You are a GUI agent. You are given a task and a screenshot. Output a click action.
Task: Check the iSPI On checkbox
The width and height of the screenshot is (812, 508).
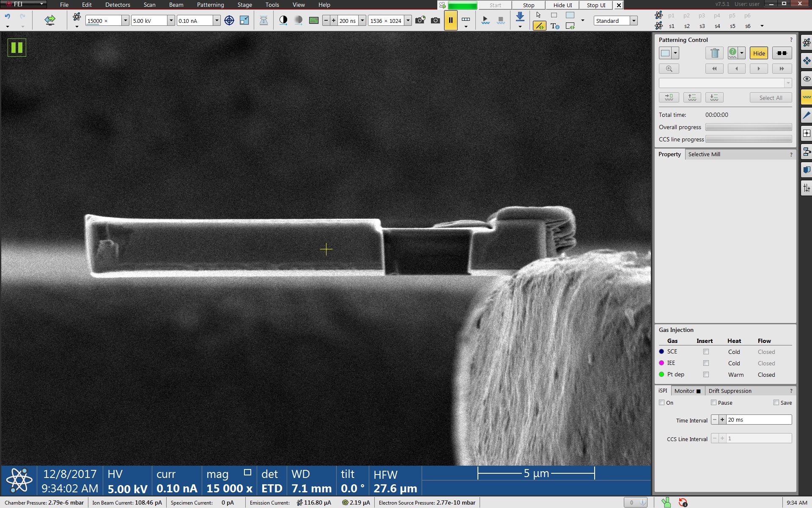(662, 403)
